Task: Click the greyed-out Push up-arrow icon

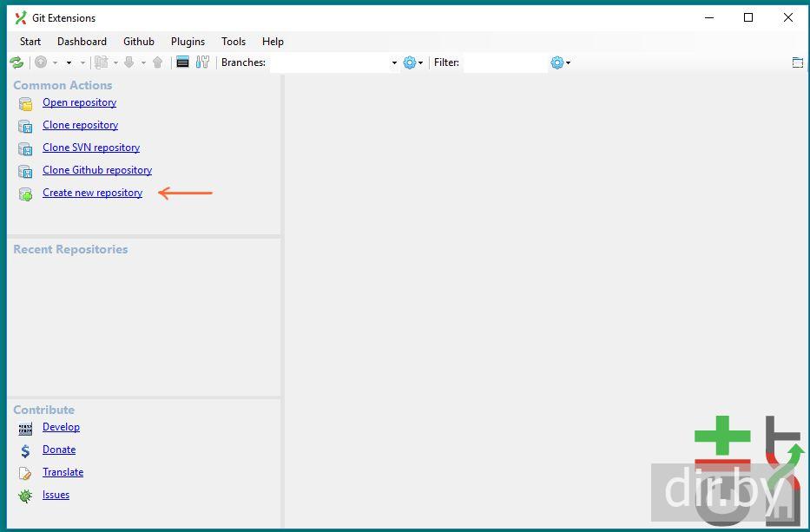Action: click(x=157, y=62)
